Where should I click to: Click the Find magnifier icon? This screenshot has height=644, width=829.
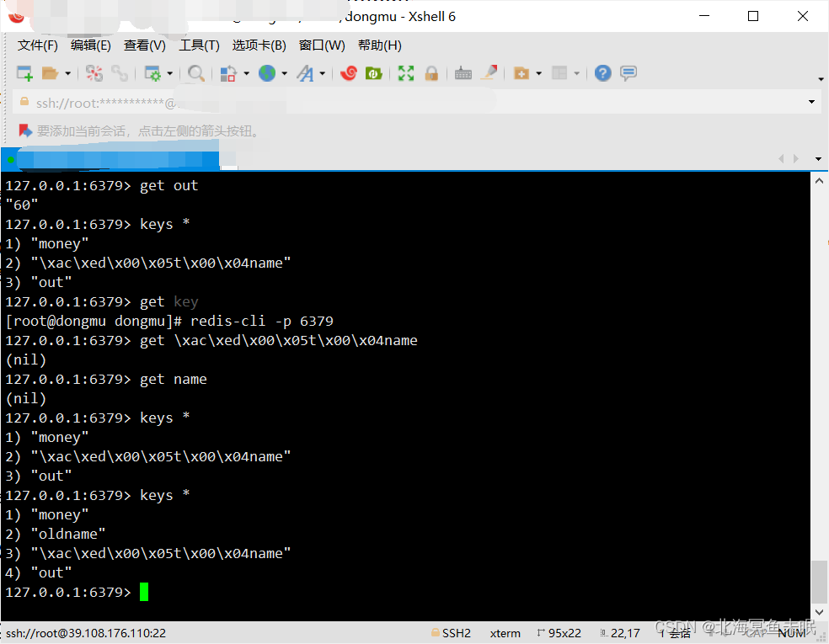pyautogui.click(x=195, y=73)
